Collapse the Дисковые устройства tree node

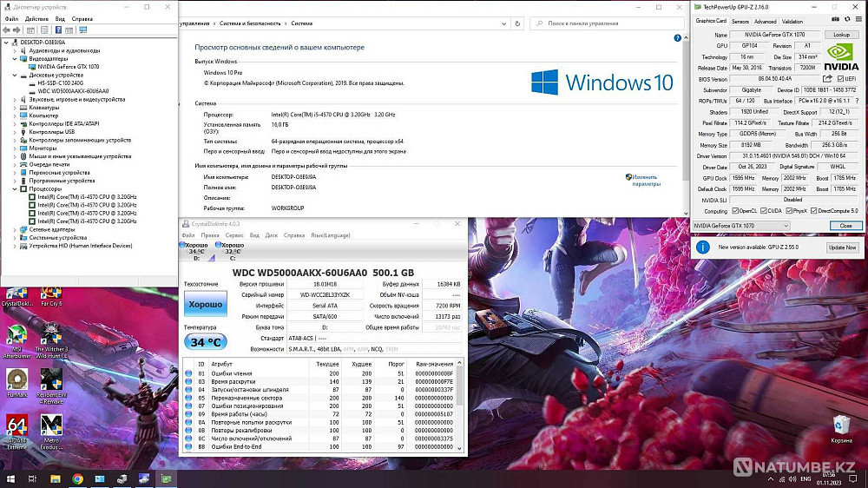click(15, 75)
